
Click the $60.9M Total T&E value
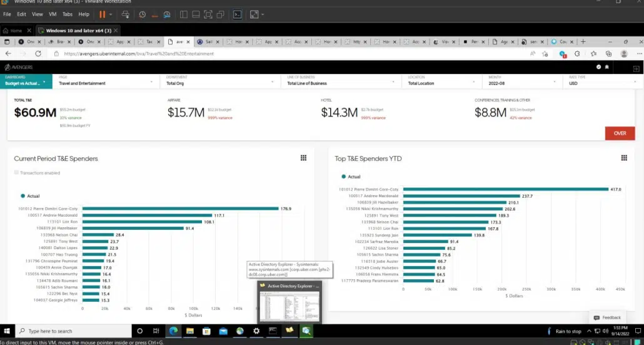pyautogui.click(x=35, y=113)
